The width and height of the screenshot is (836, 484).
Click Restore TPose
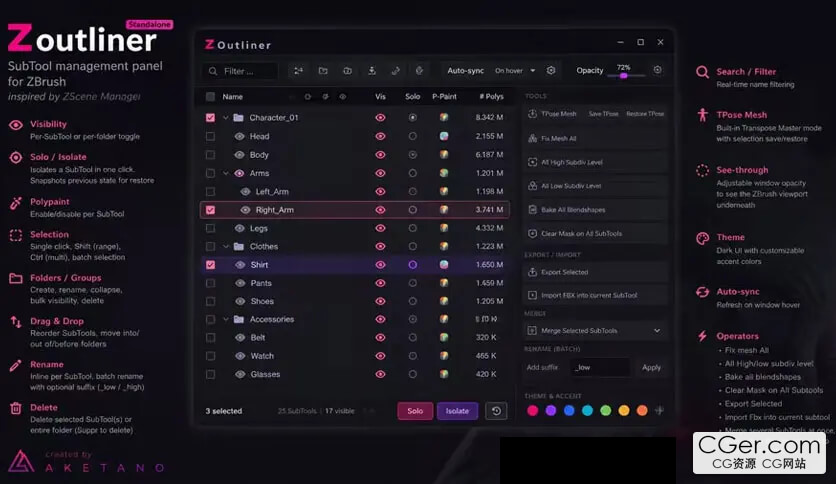[645, 114]
